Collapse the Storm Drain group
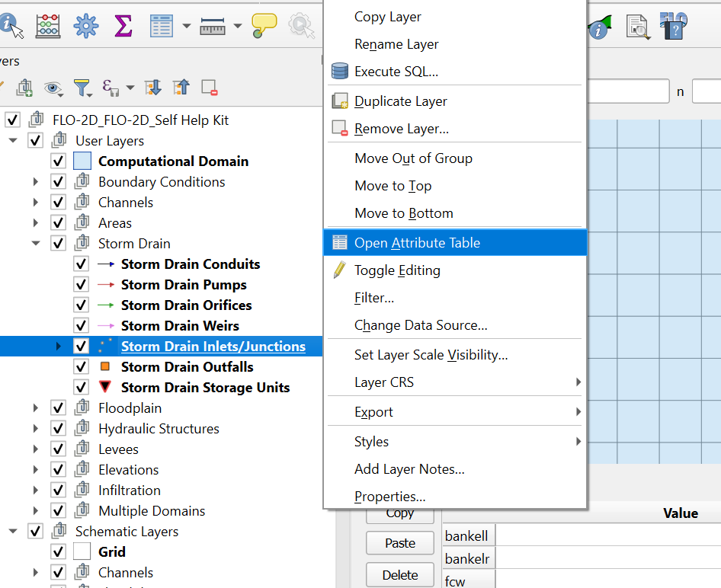 (35, 244)
